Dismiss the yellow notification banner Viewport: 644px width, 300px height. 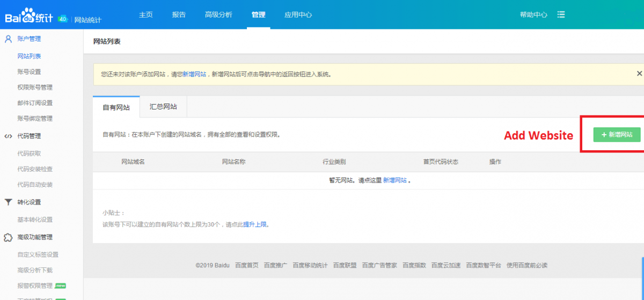(x=639, y=74)
